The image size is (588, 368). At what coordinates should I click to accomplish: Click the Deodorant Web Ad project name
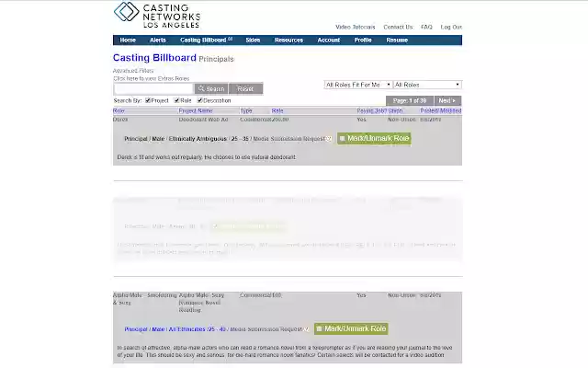click(x=203, y=120)
